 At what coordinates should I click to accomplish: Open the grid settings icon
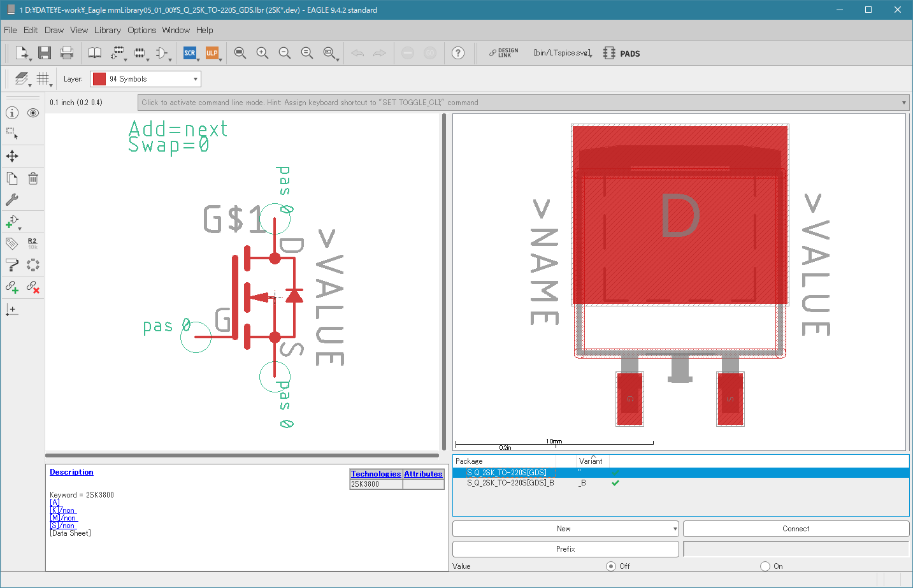[43, 78]
